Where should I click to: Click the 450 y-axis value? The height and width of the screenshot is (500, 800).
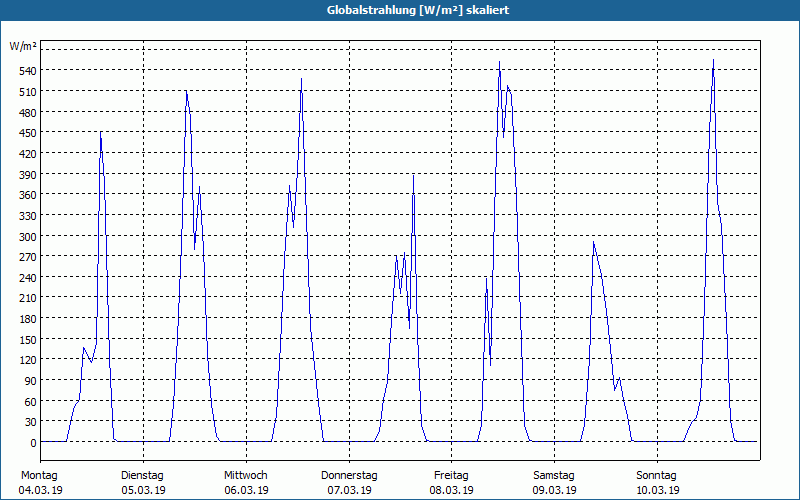(x=27, y=133)
